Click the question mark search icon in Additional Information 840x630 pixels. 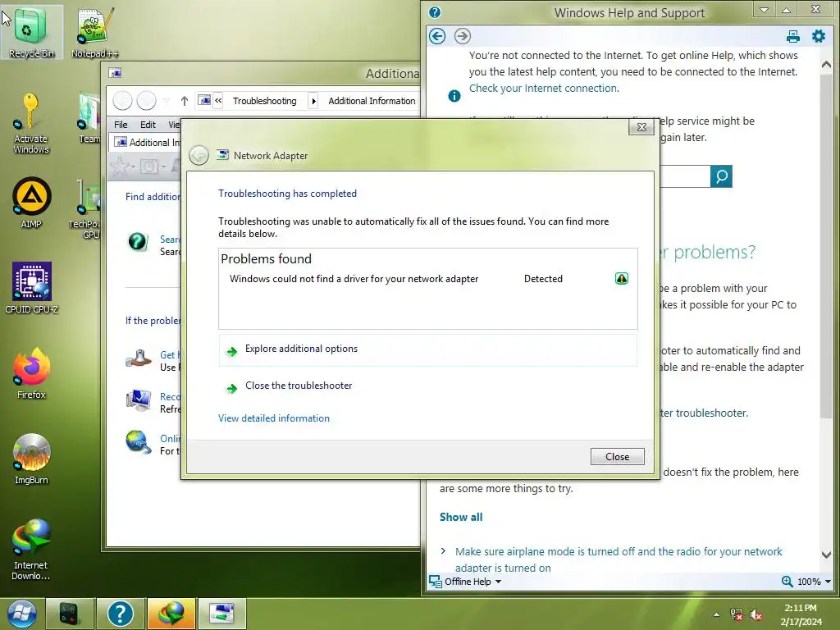tap(138, 242)
